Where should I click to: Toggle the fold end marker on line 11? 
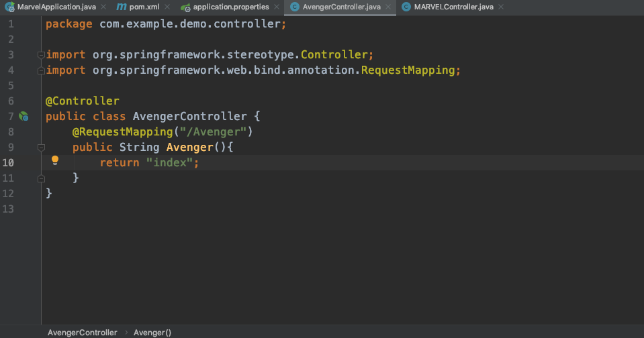(x=41, y=178)
